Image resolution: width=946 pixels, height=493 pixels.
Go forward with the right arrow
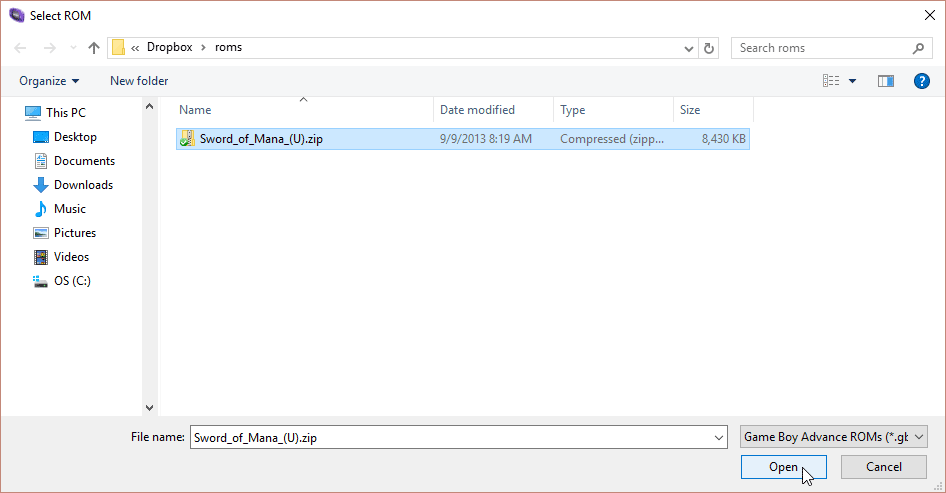pyautogui.click(x=50, y=48)
